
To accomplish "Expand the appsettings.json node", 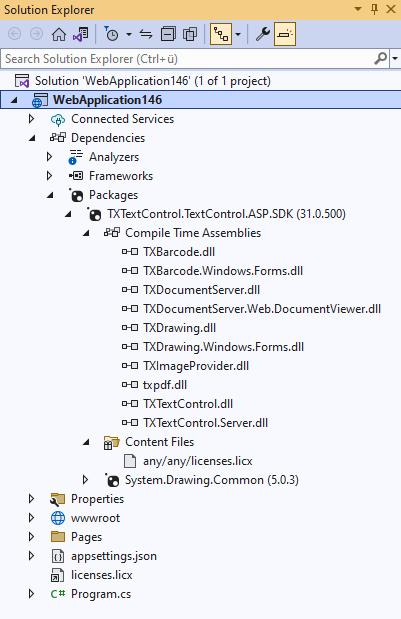I will coord(32,556).
